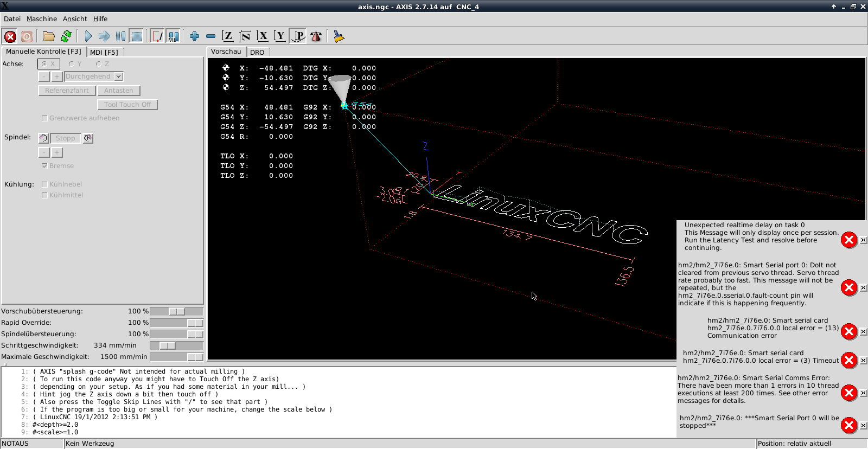Pause program execution
Viewport: 868px width, 449px height.
[x=120, y=36]
